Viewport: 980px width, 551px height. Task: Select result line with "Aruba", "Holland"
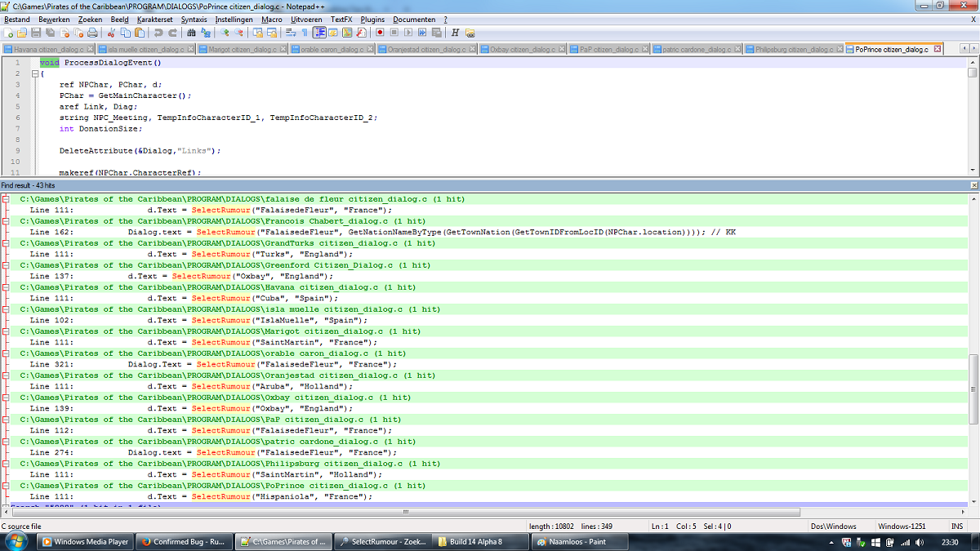click(488, 386)
